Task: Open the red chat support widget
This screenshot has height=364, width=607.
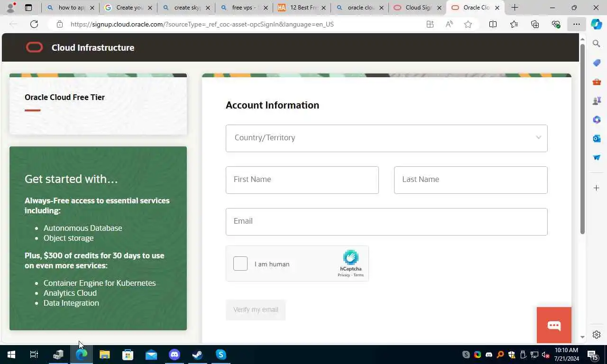Action: tap(554, 325)
